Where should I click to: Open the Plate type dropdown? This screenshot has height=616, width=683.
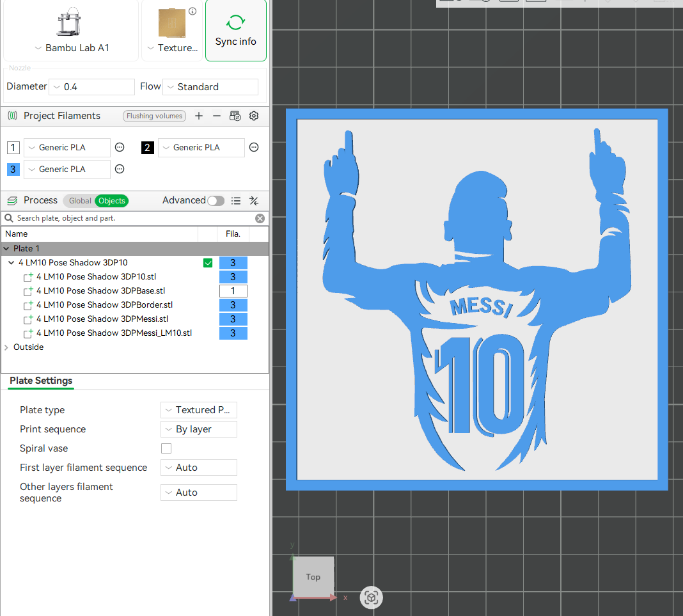(198, 410)
